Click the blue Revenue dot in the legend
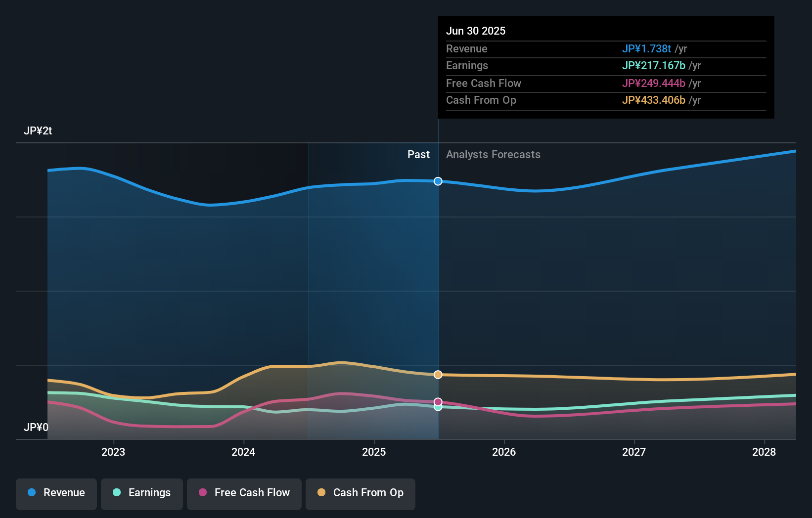 tap(32, 493)
